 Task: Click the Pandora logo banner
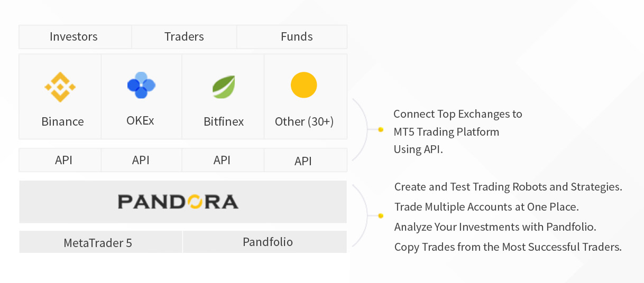[x=183, y=202]
